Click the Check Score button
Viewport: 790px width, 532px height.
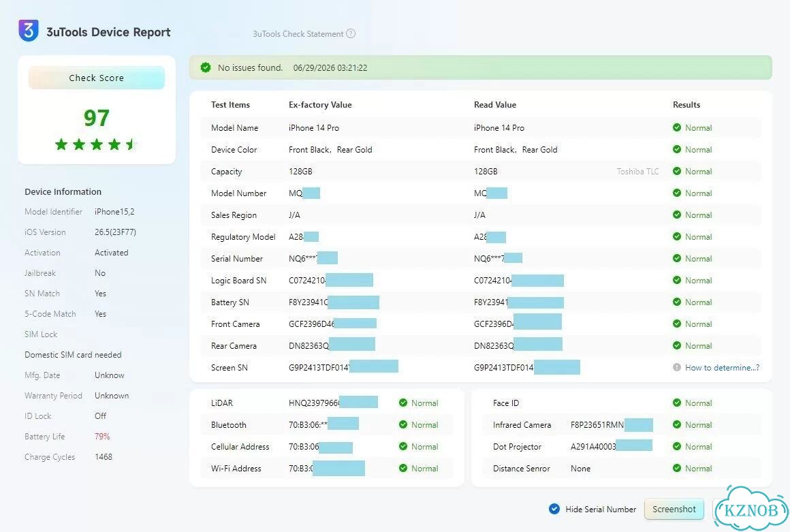coord(96,78)
